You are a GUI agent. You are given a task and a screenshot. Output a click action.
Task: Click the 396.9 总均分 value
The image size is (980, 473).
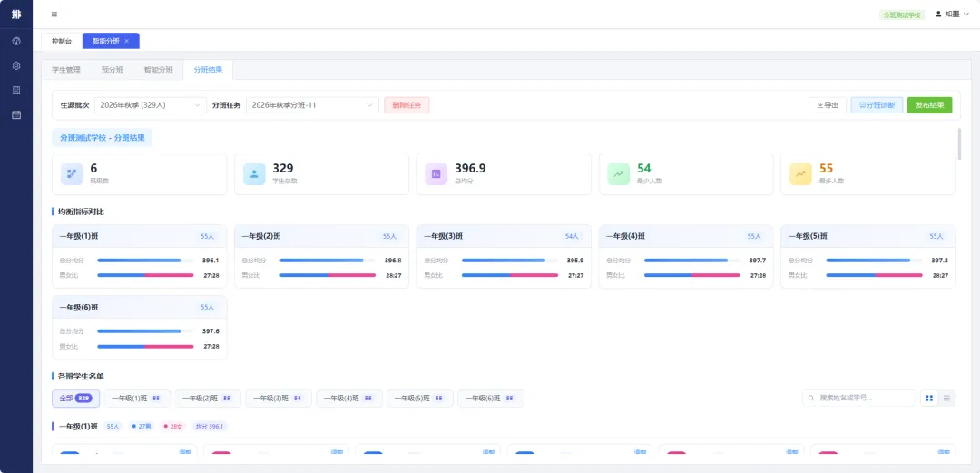pyautogui.click(x=471, y=168)
